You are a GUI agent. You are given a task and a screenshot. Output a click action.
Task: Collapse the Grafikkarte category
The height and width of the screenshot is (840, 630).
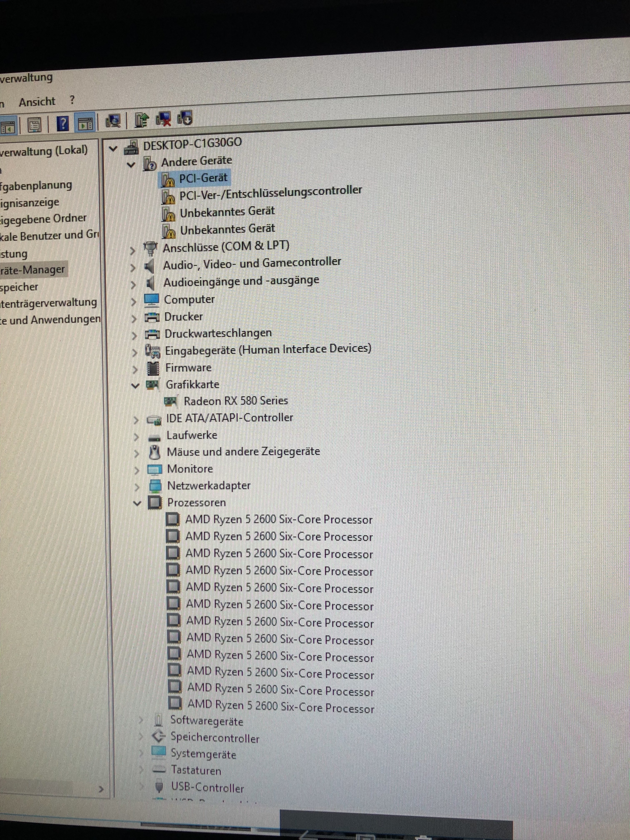click(x=135, y=385)
